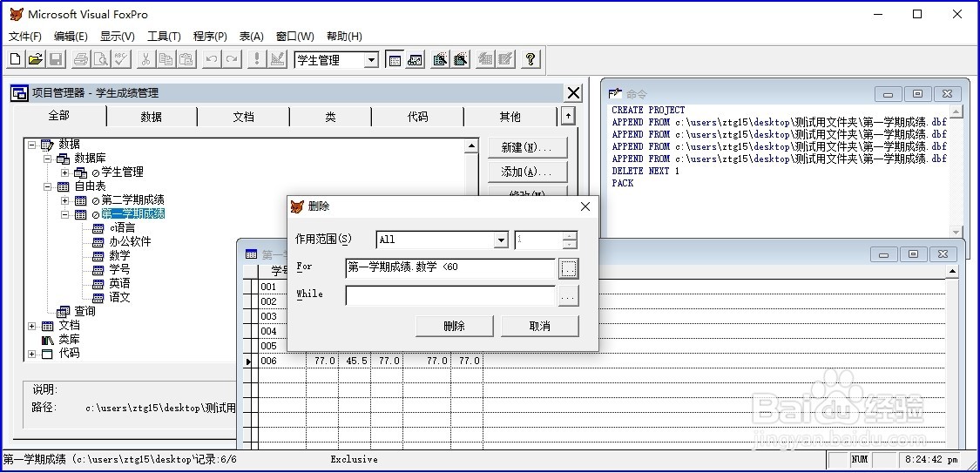Viewport: 980px width, 473px height.
Task: Open the 显示(V) menu
Action: point(118,37)
